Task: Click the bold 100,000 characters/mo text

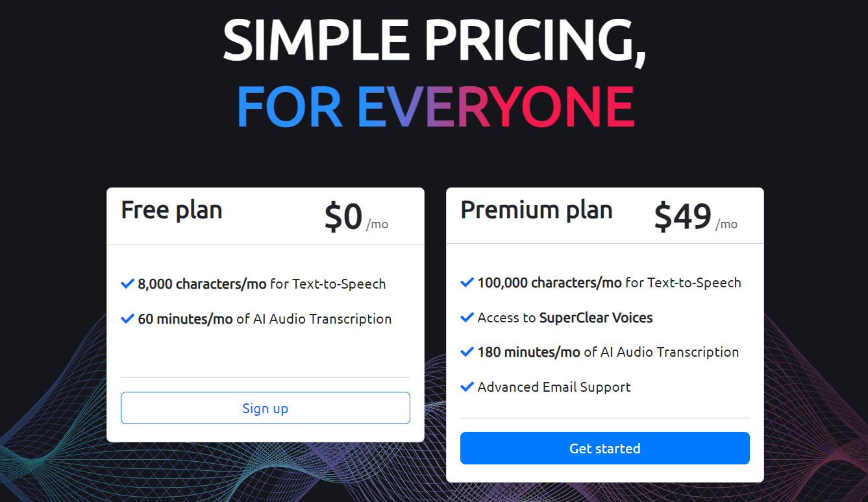Action: click(550, 283)
